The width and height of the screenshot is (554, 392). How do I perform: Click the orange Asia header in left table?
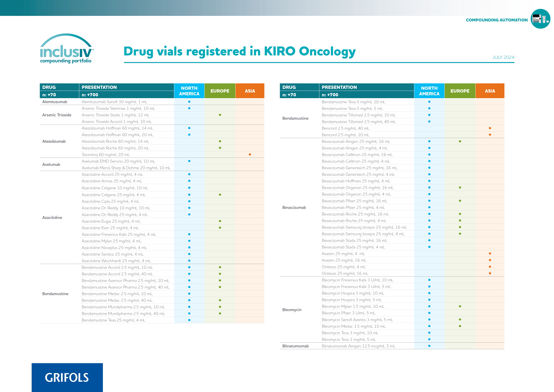250,91
